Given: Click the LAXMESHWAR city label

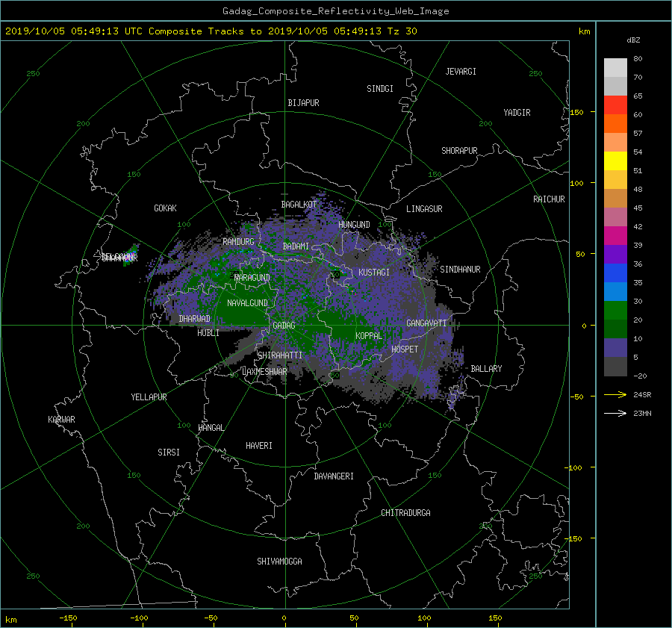Looking at the screenshot, I should [264, 372].
